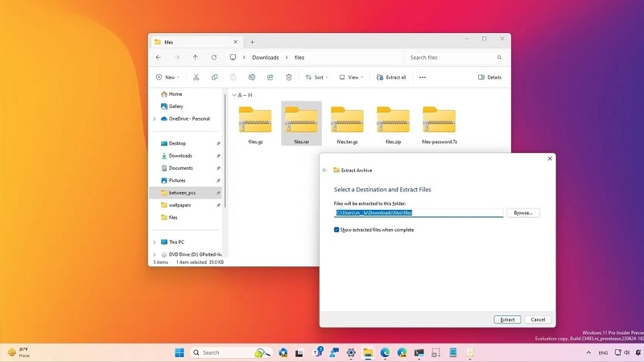The image size is (644, 362).
Task: Click the PC icon in address bar
Action: (x=233, y=57)
